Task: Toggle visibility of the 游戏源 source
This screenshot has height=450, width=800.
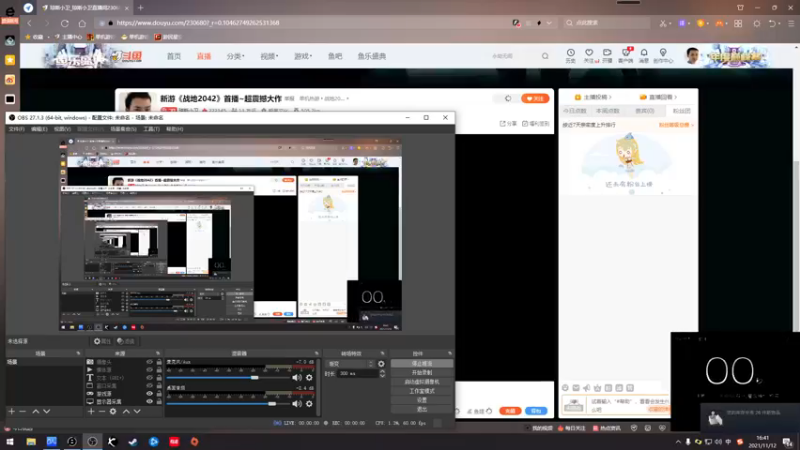Action: click(x=149, y=393)
